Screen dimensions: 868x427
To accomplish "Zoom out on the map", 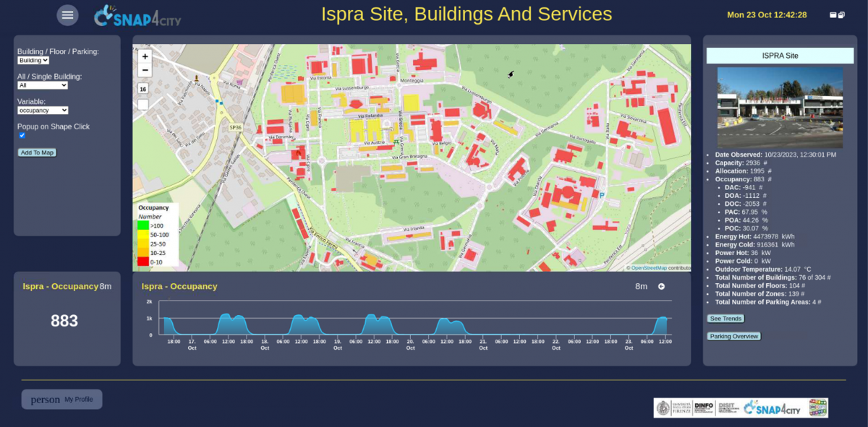I will [145, 70].
